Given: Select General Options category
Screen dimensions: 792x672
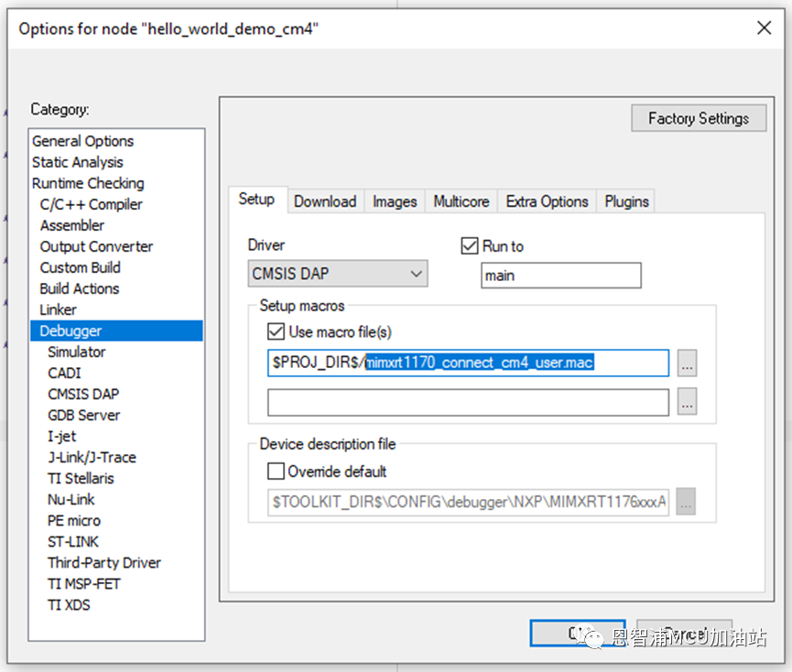Looking at the screenshot, I should click(82, 141).
